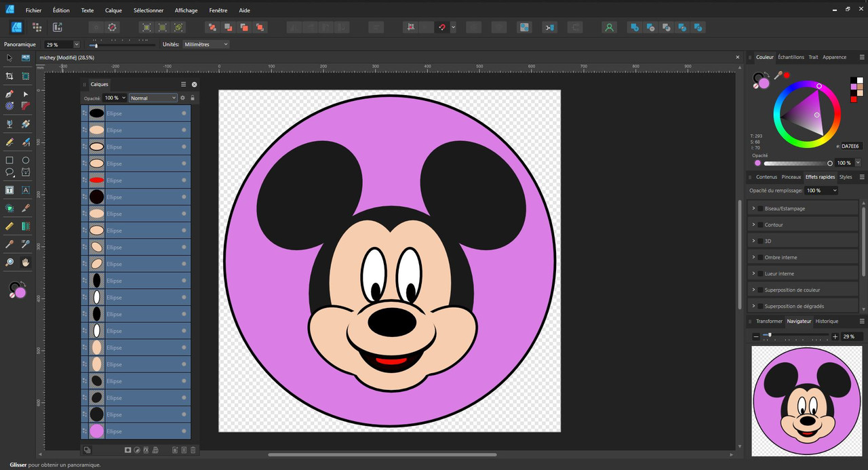Open the Normal blend mode dropdown

(x=153, y=98)
